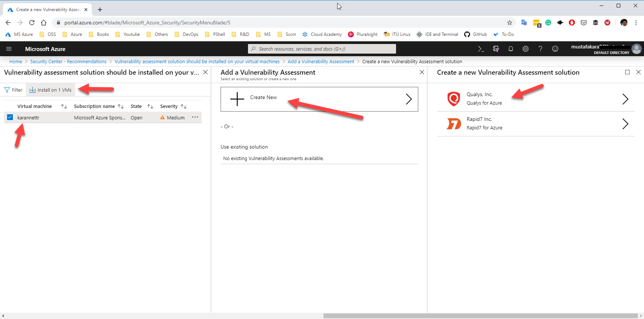Open the Pluralsight bookmark
Viewport: 644px width, 319px height.
(363, 34)
